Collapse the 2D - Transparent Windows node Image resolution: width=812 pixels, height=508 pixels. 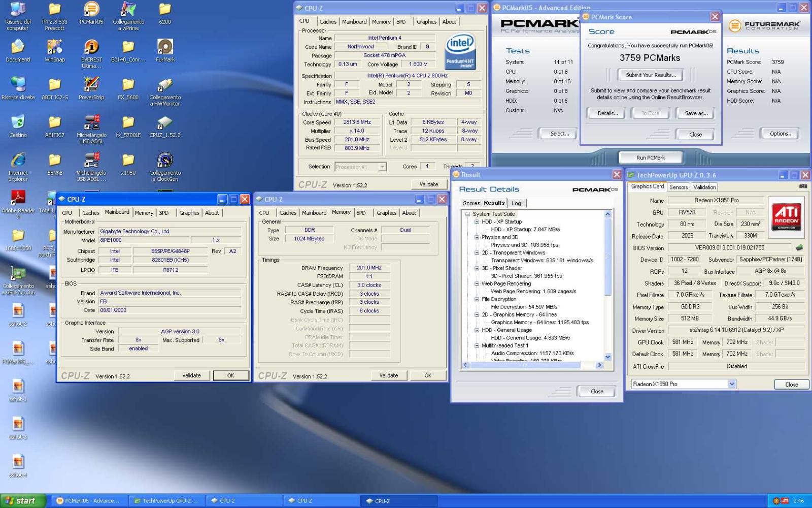click(477, 252)
